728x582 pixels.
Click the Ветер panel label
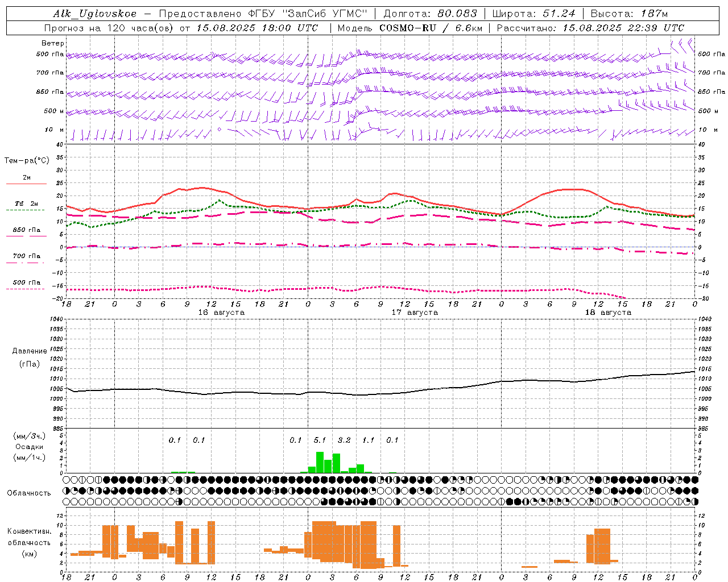(x=53, y=43)
